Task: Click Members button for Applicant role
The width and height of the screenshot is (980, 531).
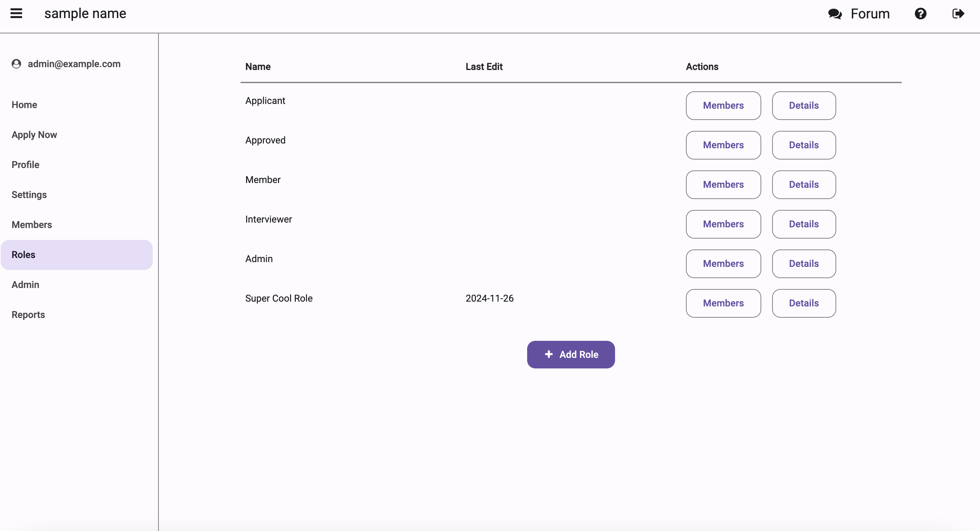Action: [723, 105]
